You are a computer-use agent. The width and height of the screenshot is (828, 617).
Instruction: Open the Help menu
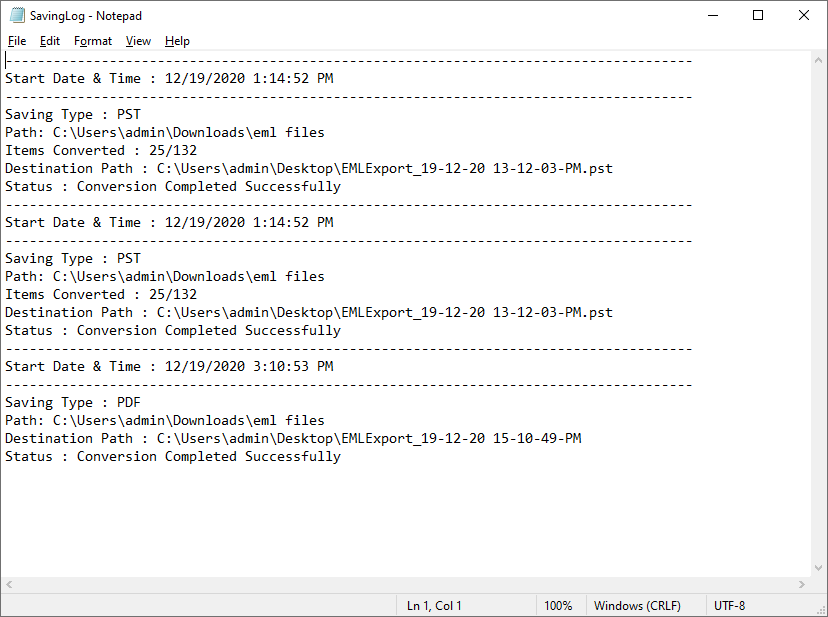tap(177, 41)
